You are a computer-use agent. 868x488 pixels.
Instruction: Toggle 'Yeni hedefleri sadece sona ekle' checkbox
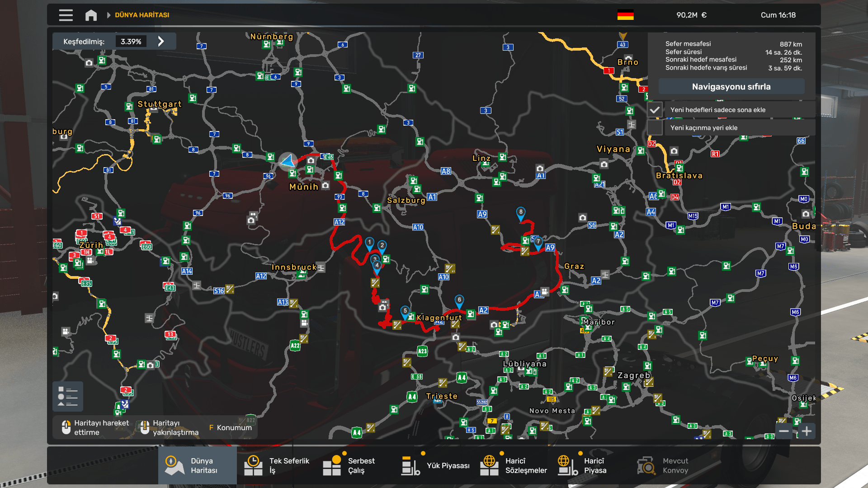[655, 110]
